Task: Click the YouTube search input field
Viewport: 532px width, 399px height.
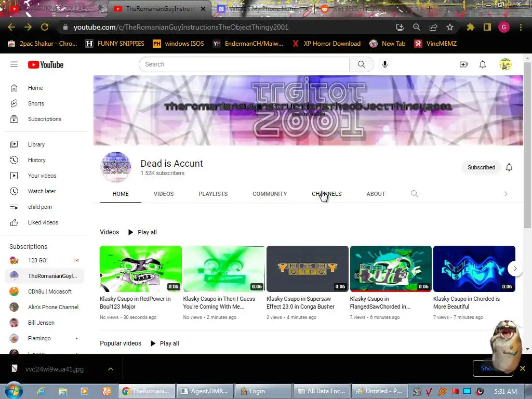Action: (x=244, y=64)
